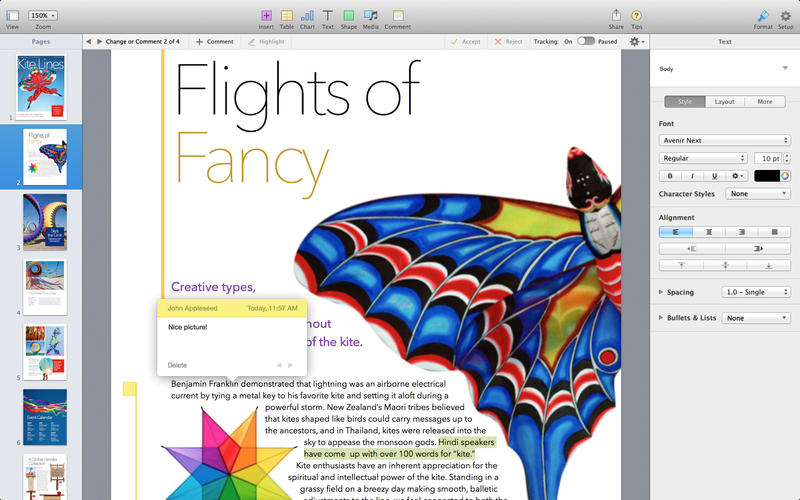Toggle Underline formatting

tap(714, 176)
